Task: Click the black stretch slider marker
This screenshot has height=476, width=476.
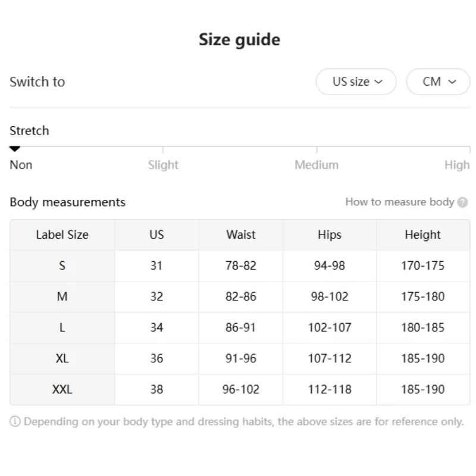Action: pos(15,149)
